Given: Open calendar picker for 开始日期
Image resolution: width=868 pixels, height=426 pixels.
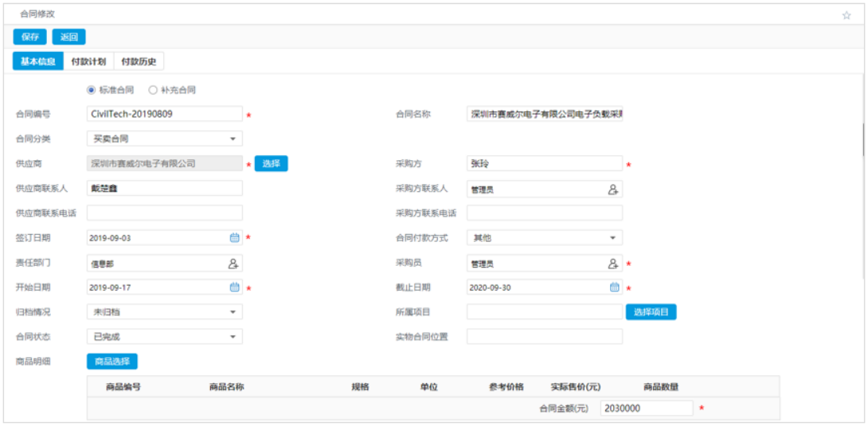Looking at the screenshot, I should [x=234, y=287].
